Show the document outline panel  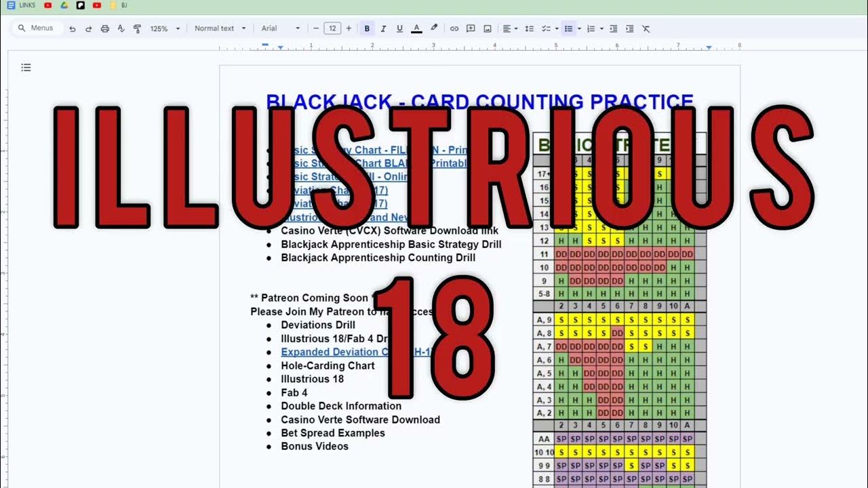click(26, 67)
